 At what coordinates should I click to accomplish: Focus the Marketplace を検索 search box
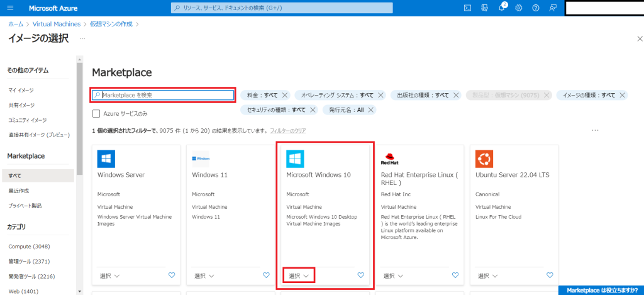pos(163,95)
